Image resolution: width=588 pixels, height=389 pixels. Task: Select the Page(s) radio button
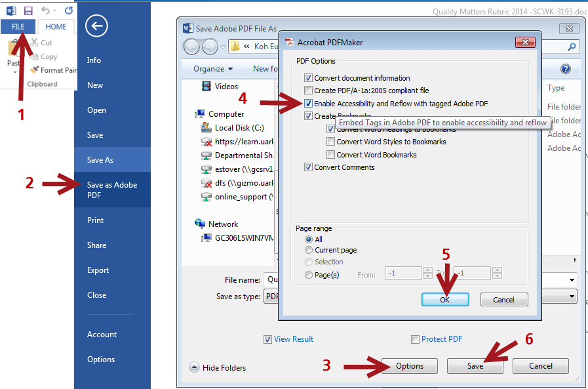point(309,275)
